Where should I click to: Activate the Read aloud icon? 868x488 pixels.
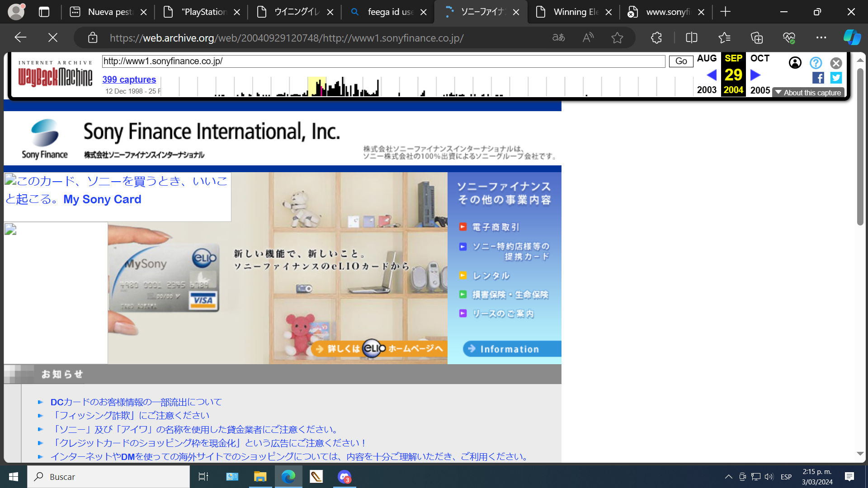pyautogui.click(x=588, y=38)
